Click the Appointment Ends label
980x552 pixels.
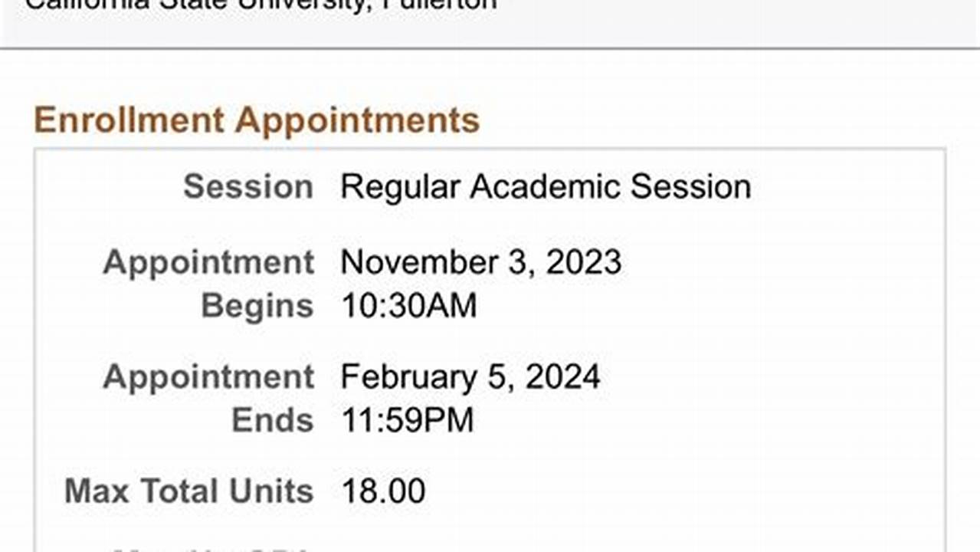[208, 376]
